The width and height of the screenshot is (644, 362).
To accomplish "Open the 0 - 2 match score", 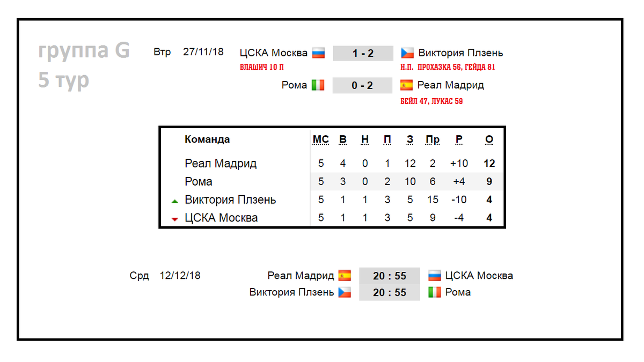I will click(363, 85).
